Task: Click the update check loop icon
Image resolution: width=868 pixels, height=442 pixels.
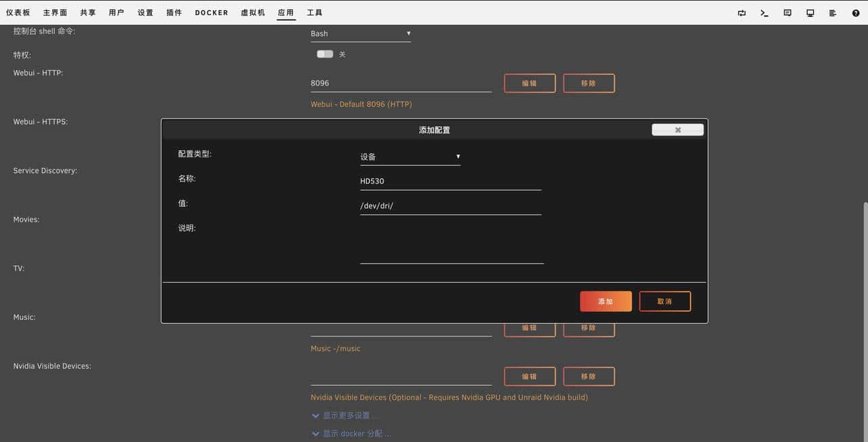Action: click(742, 13)
